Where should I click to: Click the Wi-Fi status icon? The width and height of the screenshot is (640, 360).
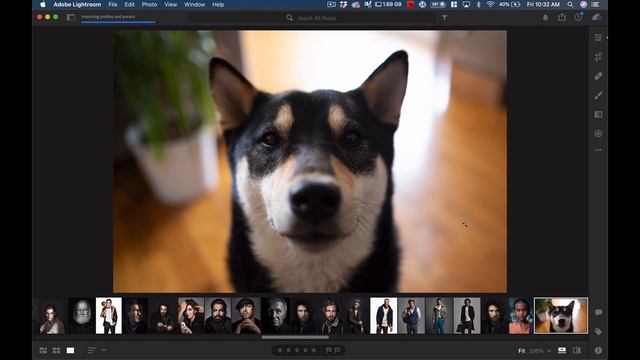click(x=490, y=4)
